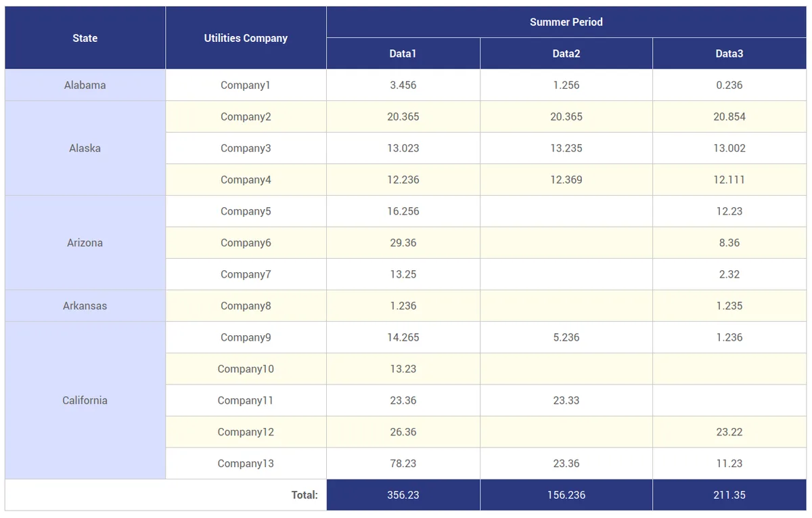
Task: Select Company9's Data3 value 1.236
Action: pos(729,337)
